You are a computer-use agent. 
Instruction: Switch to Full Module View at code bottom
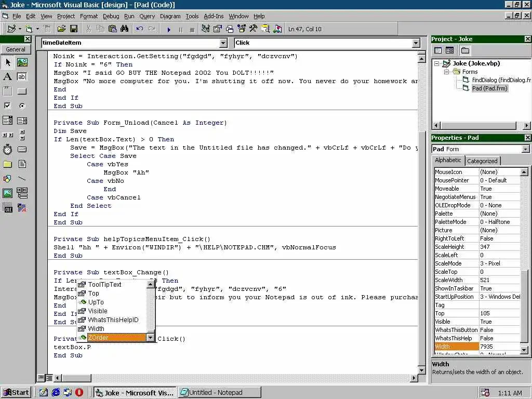49,378
